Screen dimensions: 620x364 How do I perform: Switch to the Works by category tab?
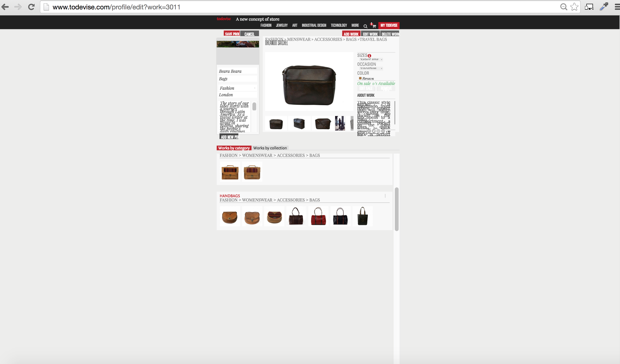pos(234,148)
